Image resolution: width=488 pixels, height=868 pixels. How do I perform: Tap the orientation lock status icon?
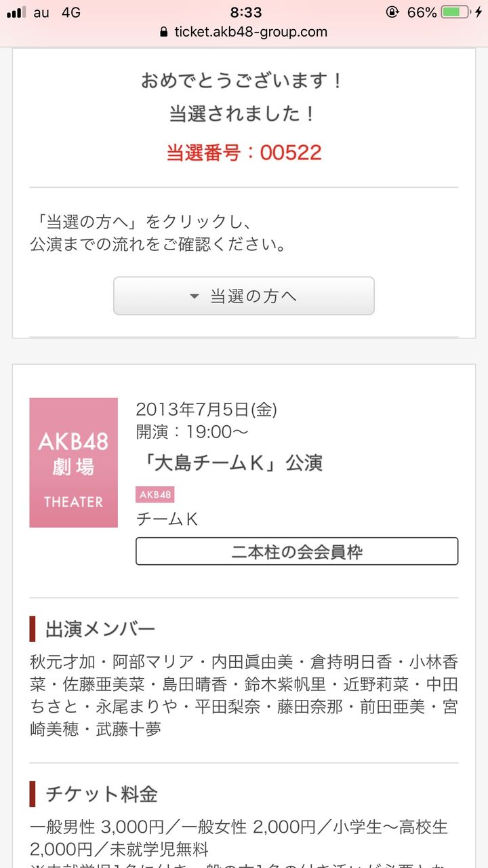click(392, 12)
